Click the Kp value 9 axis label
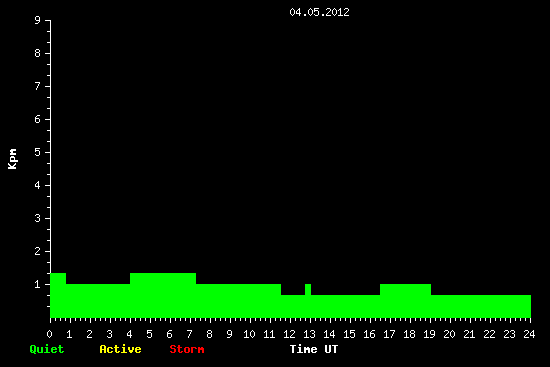Screen dimensions: 550x367 click(38, 20)
